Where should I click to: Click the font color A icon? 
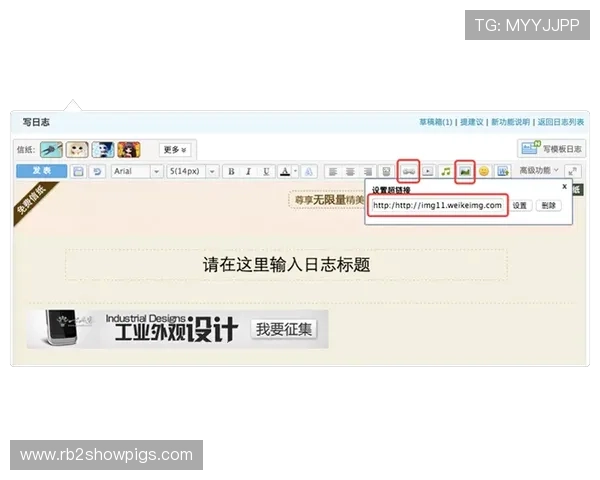285,171
